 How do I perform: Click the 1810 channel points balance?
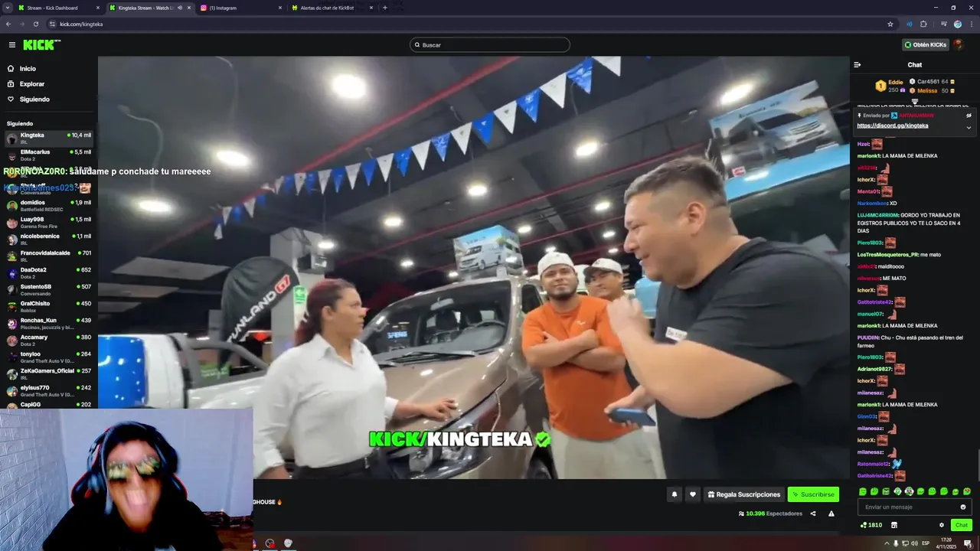coord(871,525)
